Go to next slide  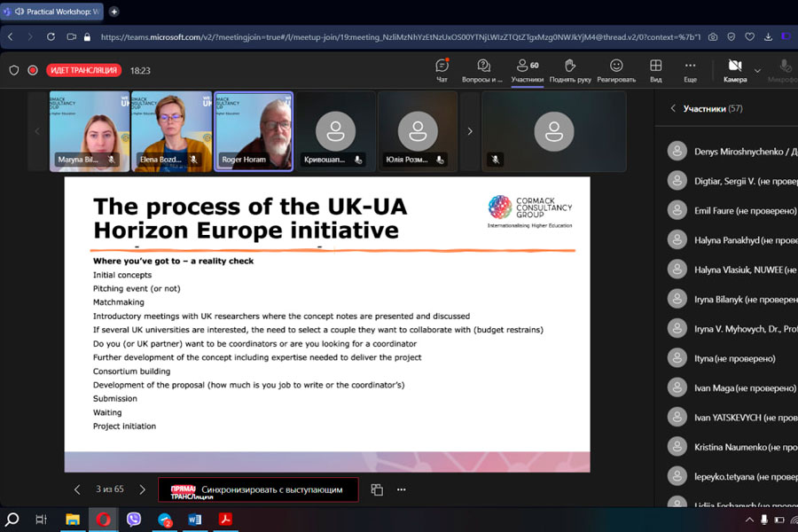(143, 489)
